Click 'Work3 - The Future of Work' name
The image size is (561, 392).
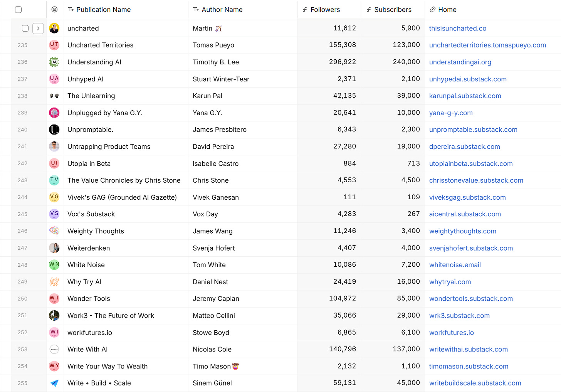click(111, 315)
